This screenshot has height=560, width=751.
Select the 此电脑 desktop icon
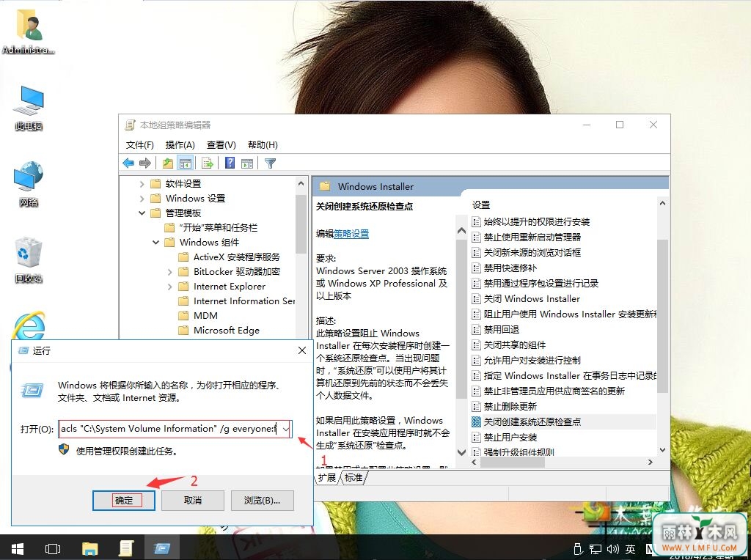(x=29, y=108)
